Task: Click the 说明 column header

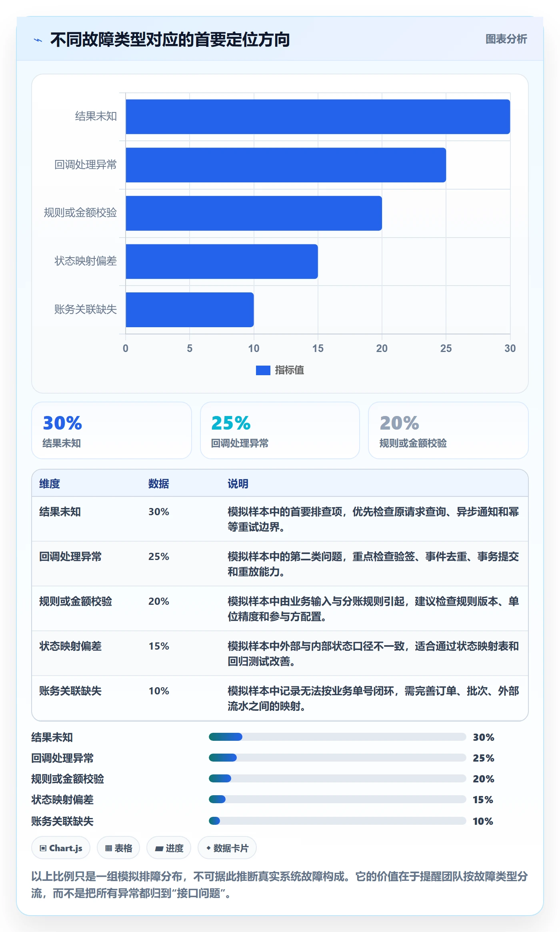Action: 238,484
